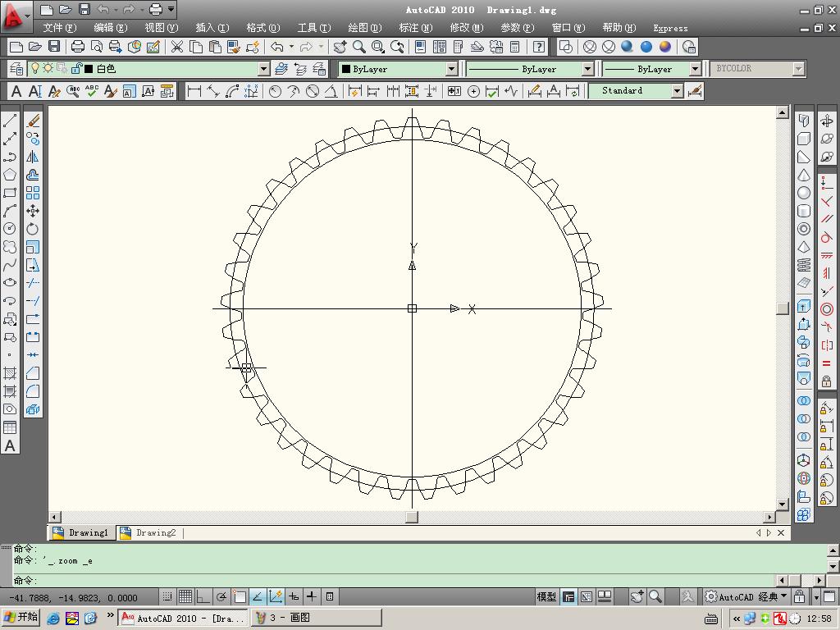This screenshot has width=840, height=630.
Task: Toggle Object Snap in status bar
Action: (x=240, y=597)
